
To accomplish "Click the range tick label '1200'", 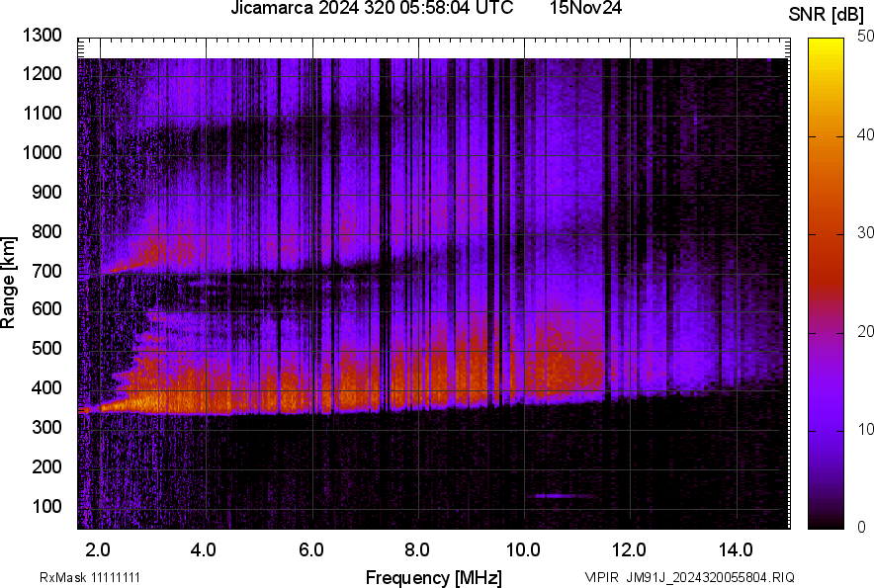I will [x=43, y=73].
